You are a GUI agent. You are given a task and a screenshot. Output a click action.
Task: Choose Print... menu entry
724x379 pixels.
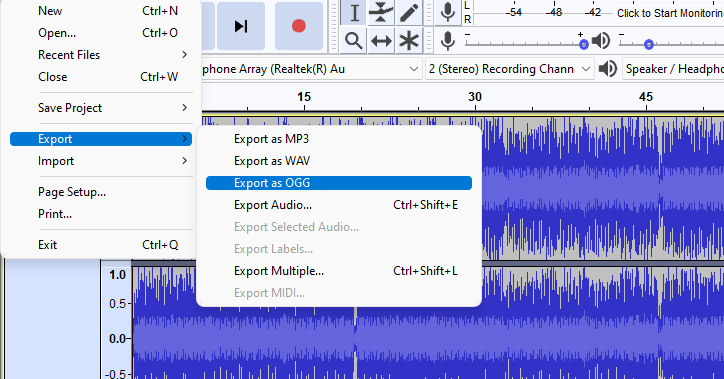(101, 214)
